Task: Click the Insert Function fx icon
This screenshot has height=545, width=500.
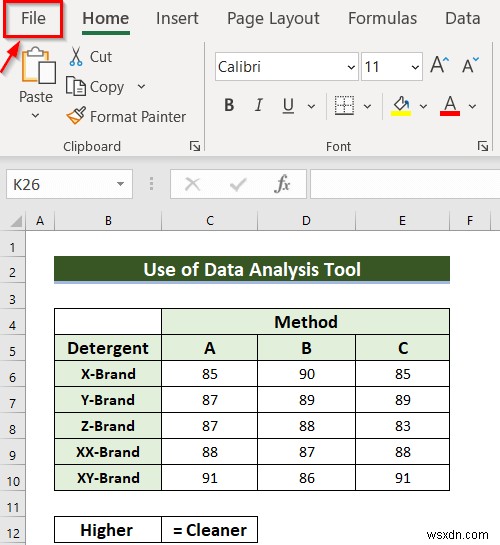Action: 282,184
